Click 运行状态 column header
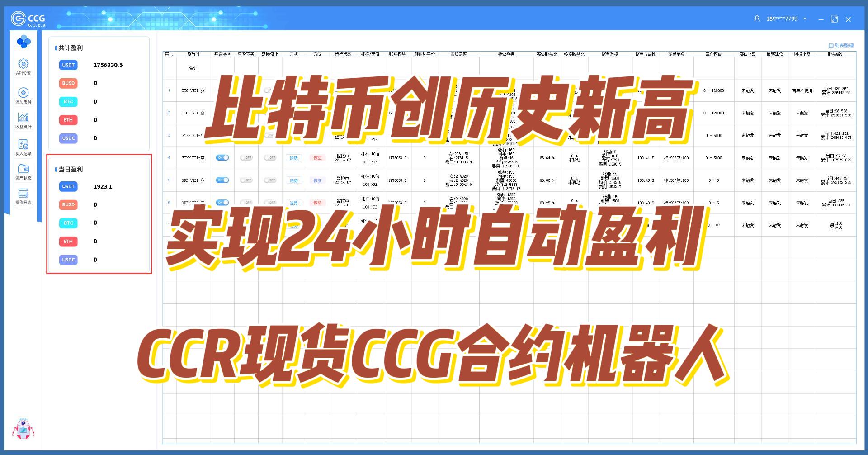Image resolution: width=868 pixels, height=455 pixels. 343,54
